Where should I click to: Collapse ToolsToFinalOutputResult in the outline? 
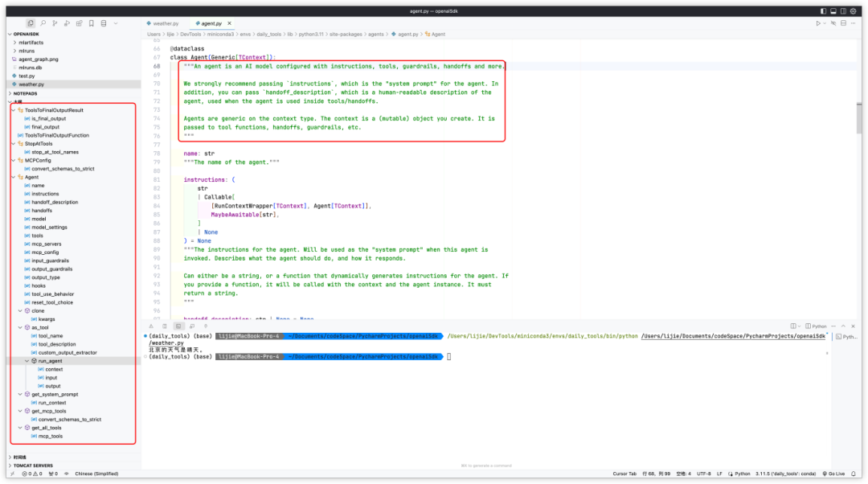(14, 110)
